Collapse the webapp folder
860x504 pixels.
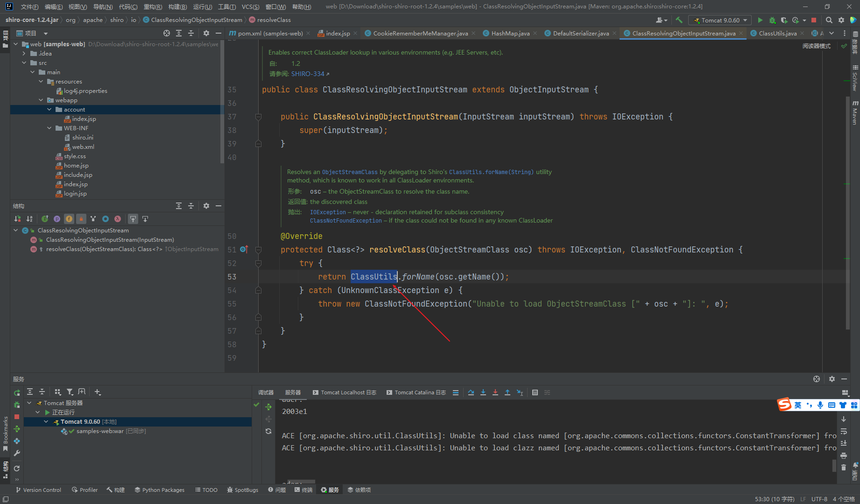pos(41,100)
